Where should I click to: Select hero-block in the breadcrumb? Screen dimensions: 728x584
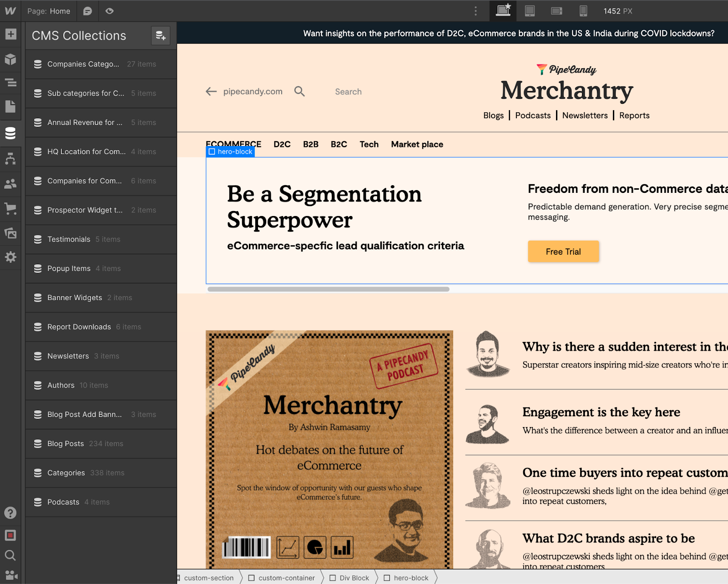point(406,578)
